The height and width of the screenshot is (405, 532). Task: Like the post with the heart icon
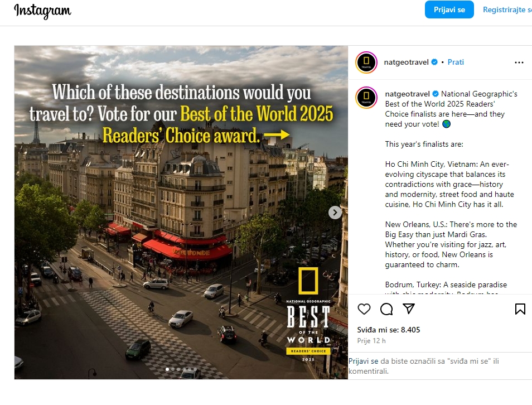(364, 309)
